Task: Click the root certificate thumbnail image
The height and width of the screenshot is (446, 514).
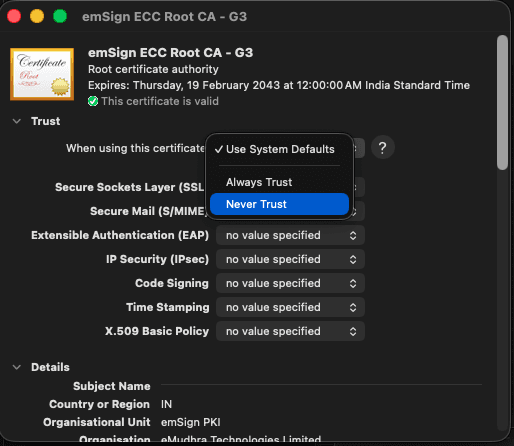Action: pyautogui.click(x=42, y=74)
